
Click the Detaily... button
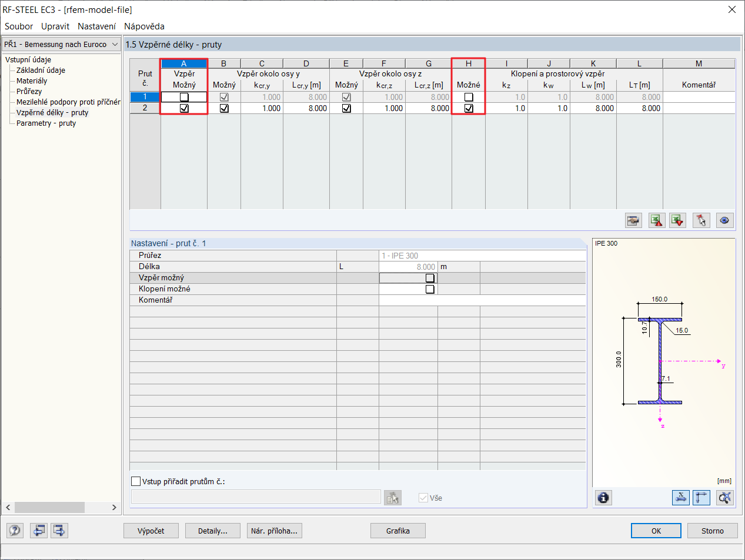coord(213,531)
